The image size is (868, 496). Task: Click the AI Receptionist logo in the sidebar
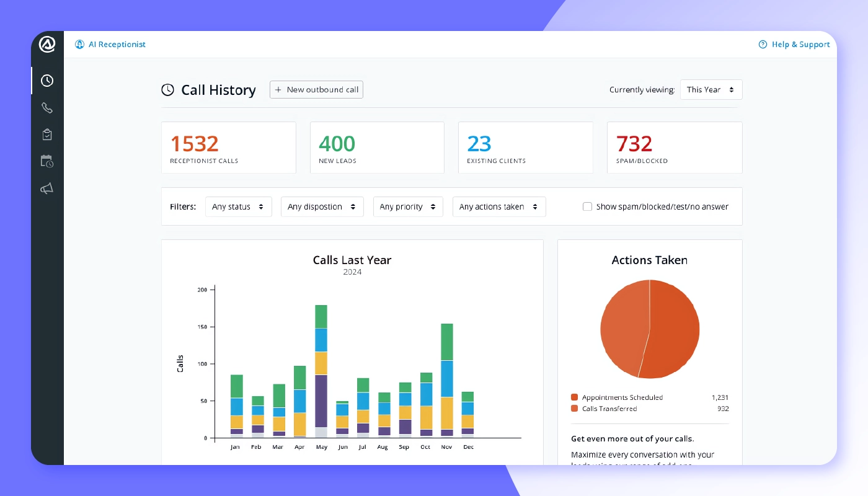(47, 44)
